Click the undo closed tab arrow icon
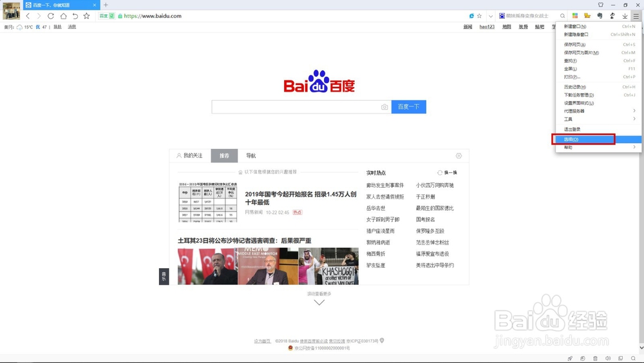This screenshot has width=644, height=363. pyautogui.click(x=75, y=16)
